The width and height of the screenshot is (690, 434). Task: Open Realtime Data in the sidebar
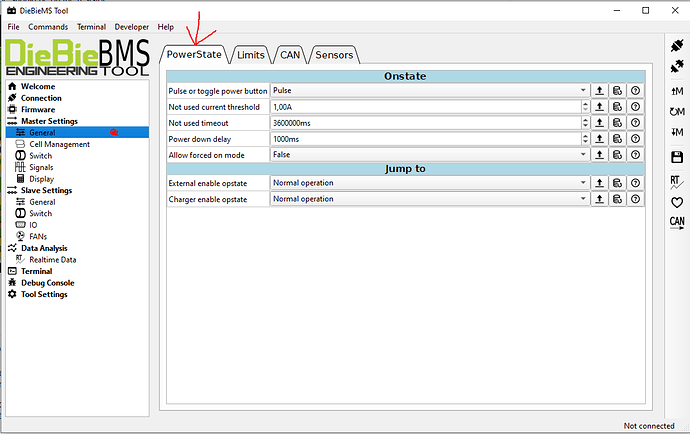(52, 259)
